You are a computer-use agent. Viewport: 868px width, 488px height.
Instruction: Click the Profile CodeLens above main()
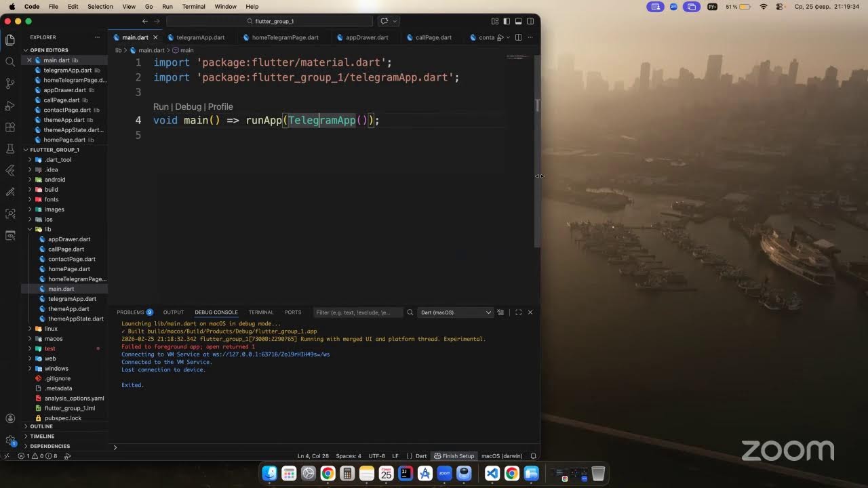(x=220, y=106)
